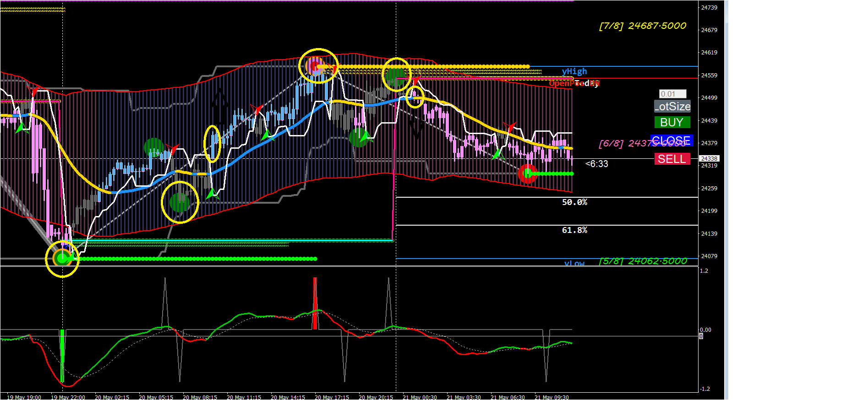
Task: Click the red-ringed green signal dot near the SELL button
Action: [528, 173]
